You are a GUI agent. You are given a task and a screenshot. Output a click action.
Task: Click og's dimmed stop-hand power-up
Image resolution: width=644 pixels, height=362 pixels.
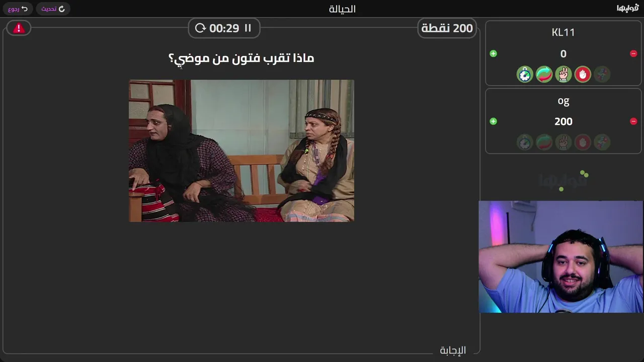click(x=583, y=142)
